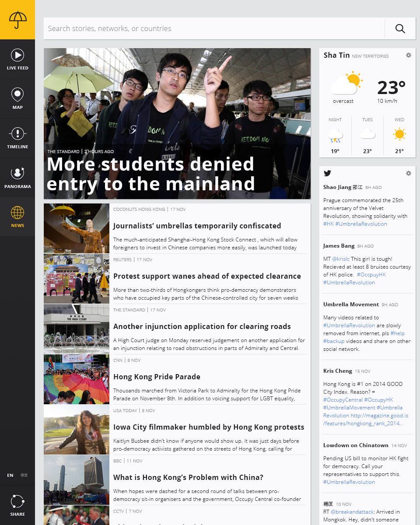Click the magnifier search button
Viewport: 420px width, 525px height.
(400, 28)
